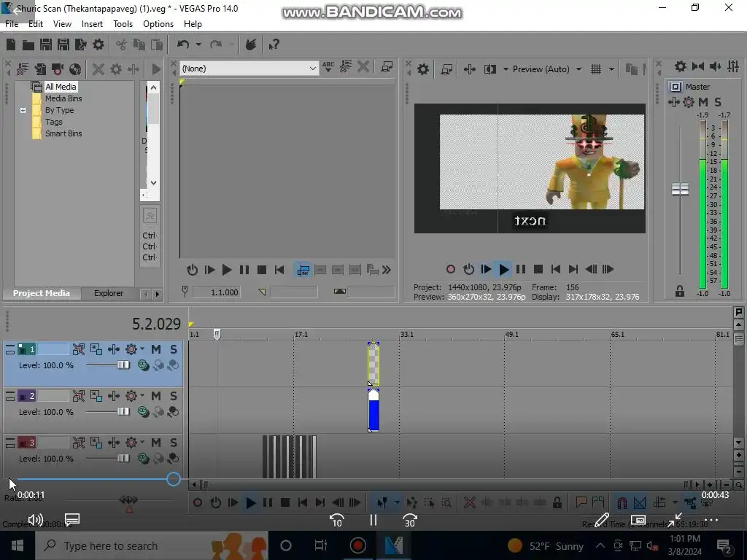Stop timeline playback in transport bar
This screenshot has width=747, height=560.
[x=285, y=502]
